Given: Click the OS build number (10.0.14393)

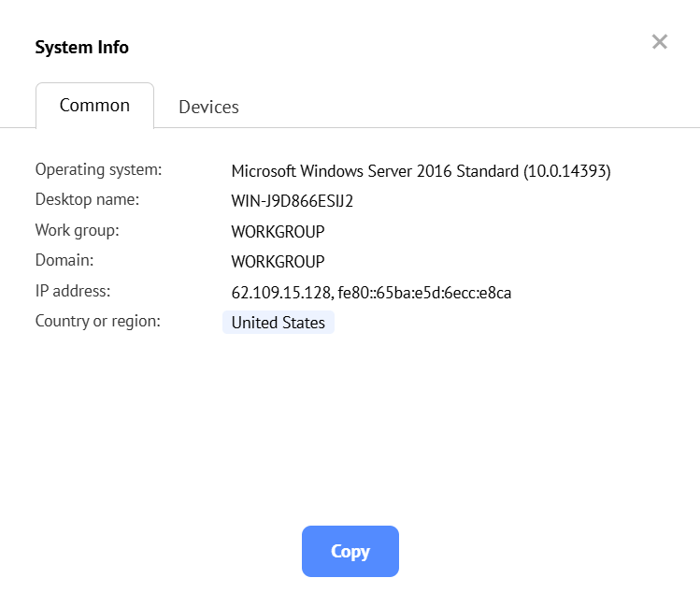Looking at the screenshot, I should click(x=567, y=171).
